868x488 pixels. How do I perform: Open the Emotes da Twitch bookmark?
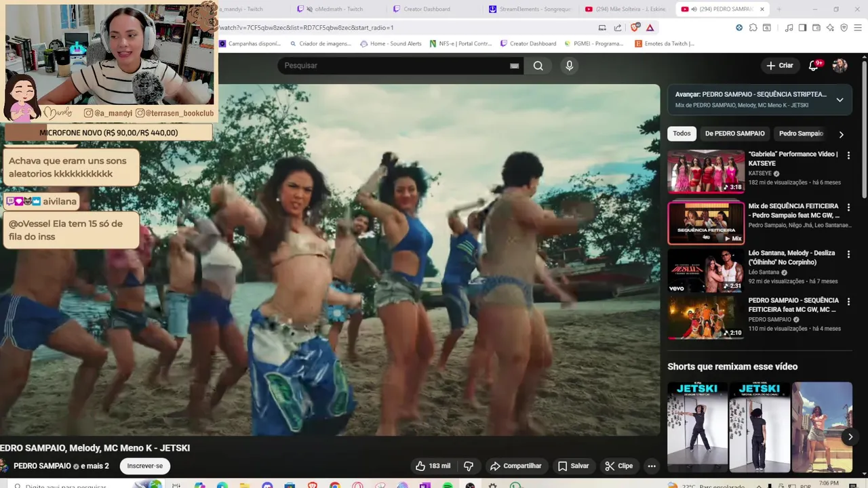(x=665, y=43)
